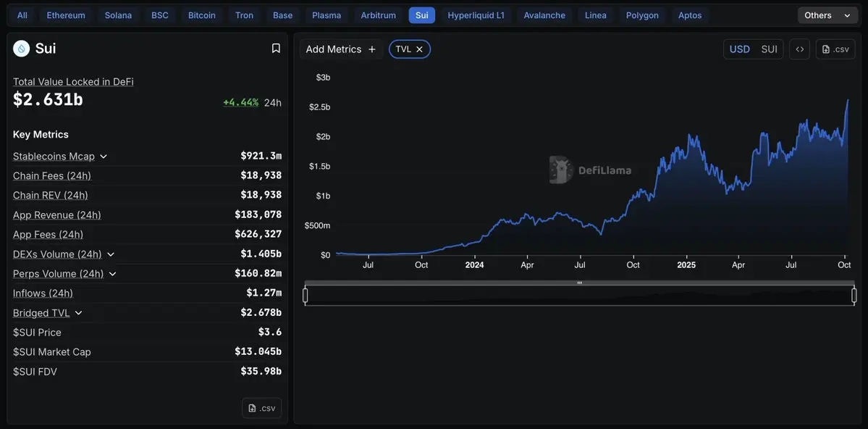Screen dimensions: 868x429
Task: Expand Perps Volume (24h) breakdown
Action: coord(113,274)
